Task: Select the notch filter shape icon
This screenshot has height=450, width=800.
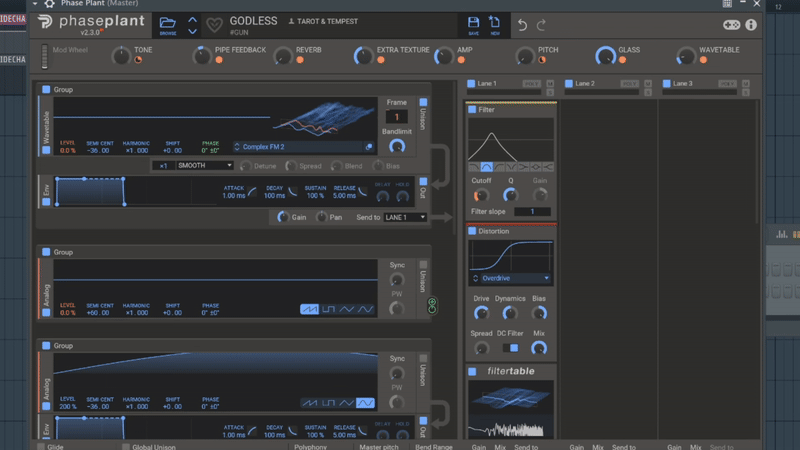Action: (511, 167)
